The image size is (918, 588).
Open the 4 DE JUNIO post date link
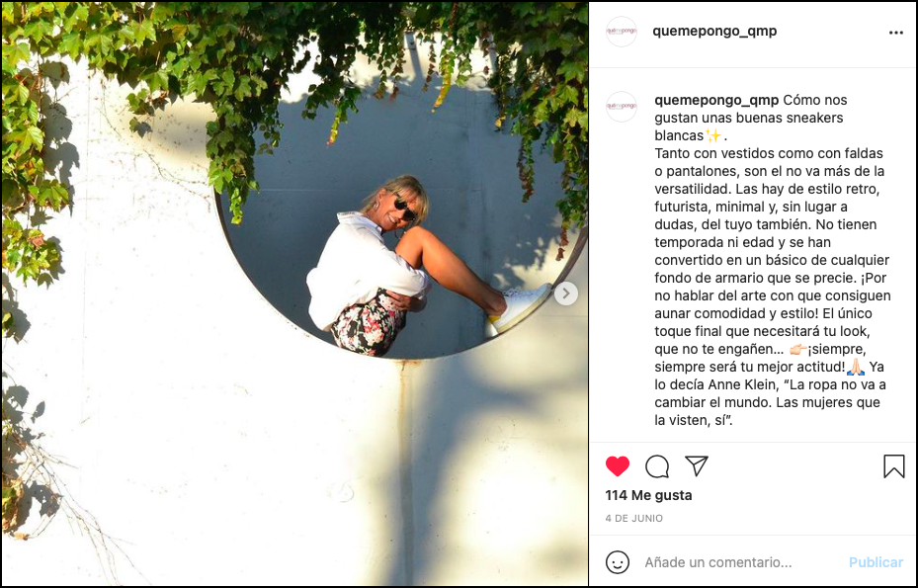(x=634, y=518)
